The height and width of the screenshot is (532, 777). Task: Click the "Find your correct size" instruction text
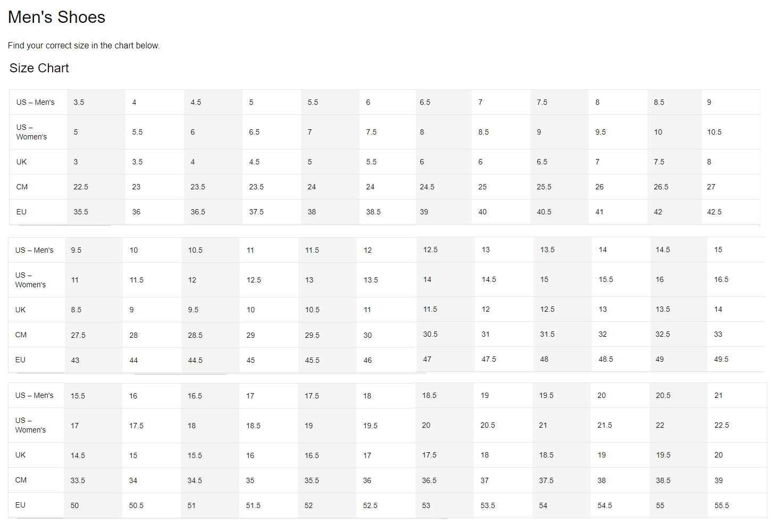tap(83, 46)
